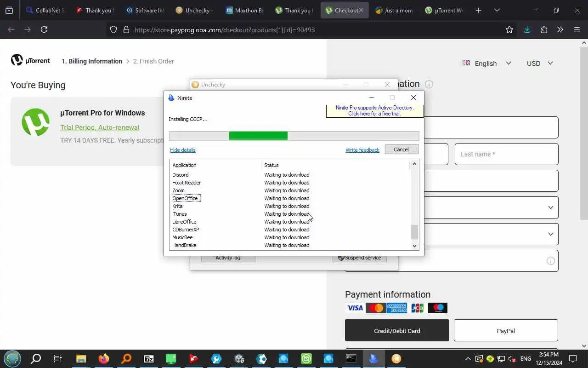
Task: Click Suspend service in Unchecky window
Action: click(x=359, y=258)
